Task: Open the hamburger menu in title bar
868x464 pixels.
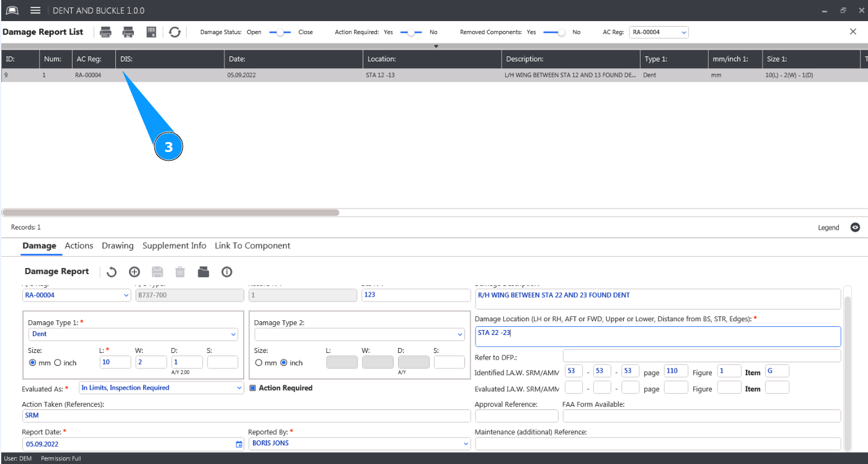Action: tap(35, 11)
